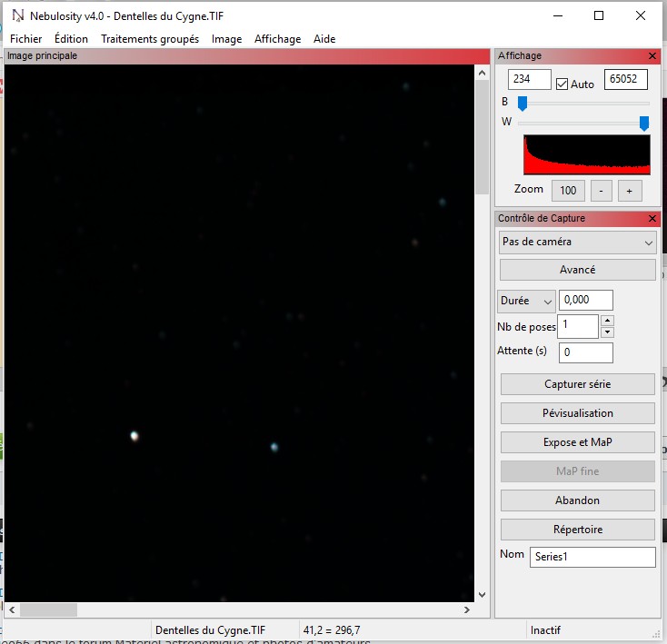Click the B black level slider handle
This screenshot has height=644, width=667.
click(x=523, y=103)
